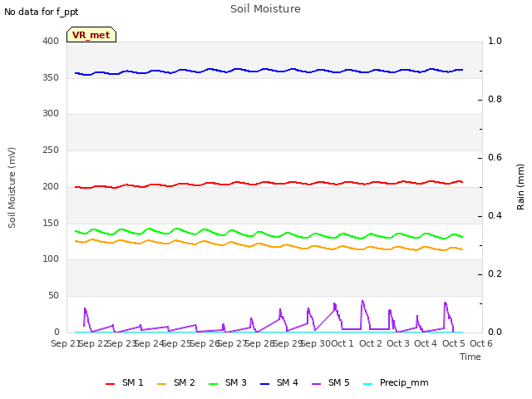Viewport: 532px width, 399px height.
Task: Click the Oct 1 x-axis label
Action: pyautogui.click(x=342, y=343)
